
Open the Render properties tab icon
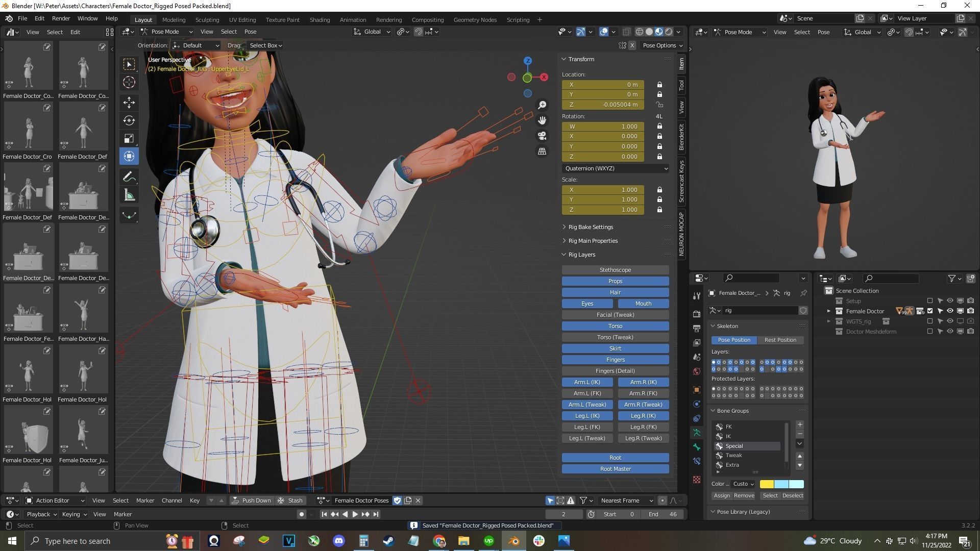pyautogui.click(x=697, y=314)
